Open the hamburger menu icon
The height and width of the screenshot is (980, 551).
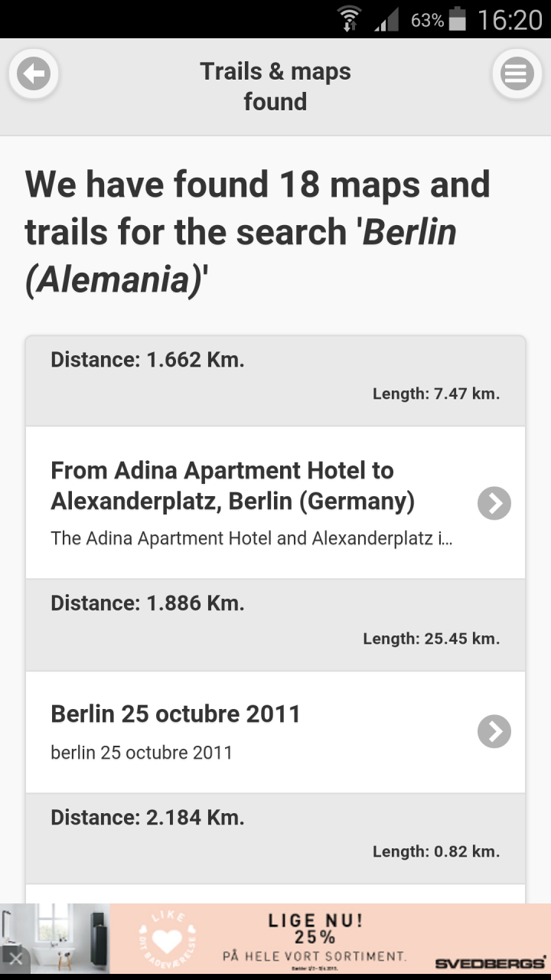pos(517,74)
